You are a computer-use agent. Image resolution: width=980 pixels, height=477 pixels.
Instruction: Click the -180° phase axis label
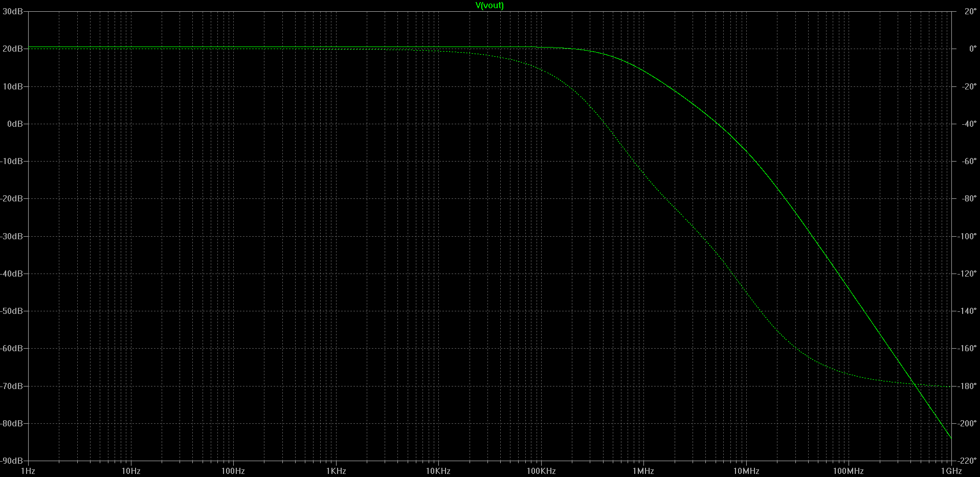pos(967,386)
